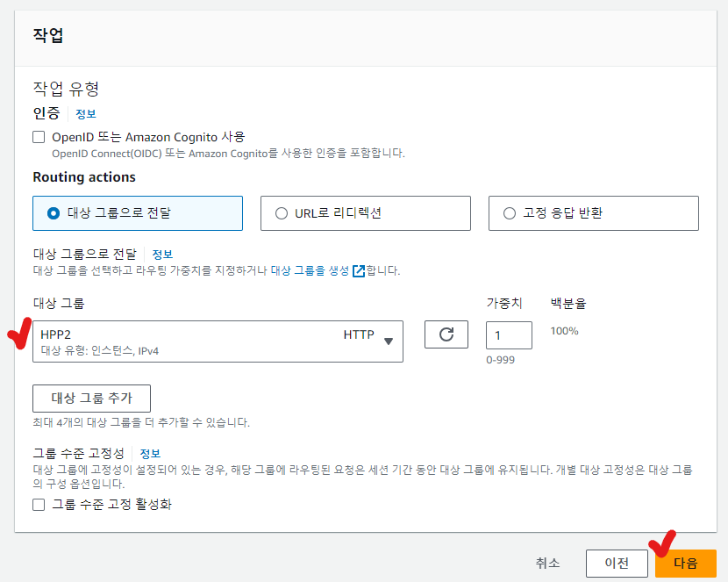This screenshot has height=582, width=728.
Task: Follow the 대상 그룹을 생성 link
Action: tap(310, 271)
